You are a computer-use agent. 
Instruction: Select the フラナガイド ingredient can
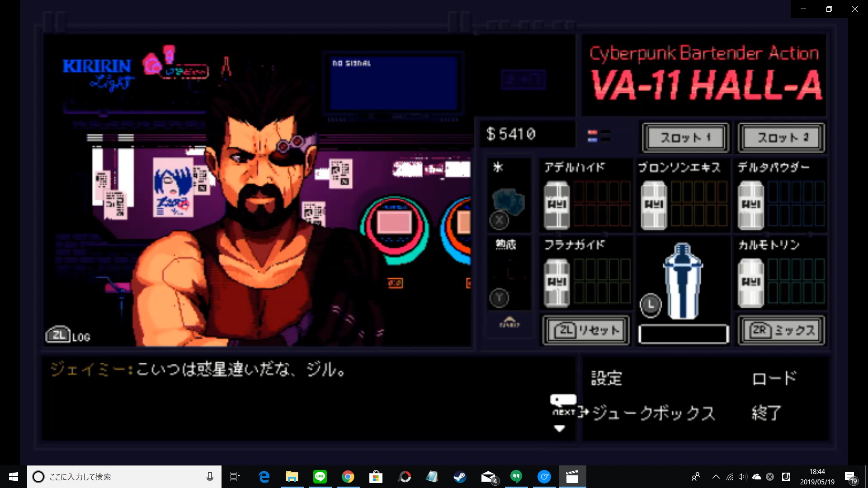point(557,283)
